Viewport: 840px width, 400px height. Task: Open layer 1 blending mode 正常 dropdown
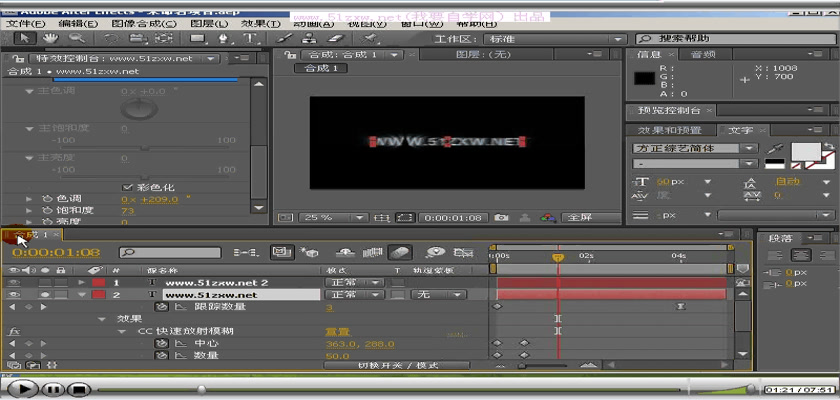354,282
